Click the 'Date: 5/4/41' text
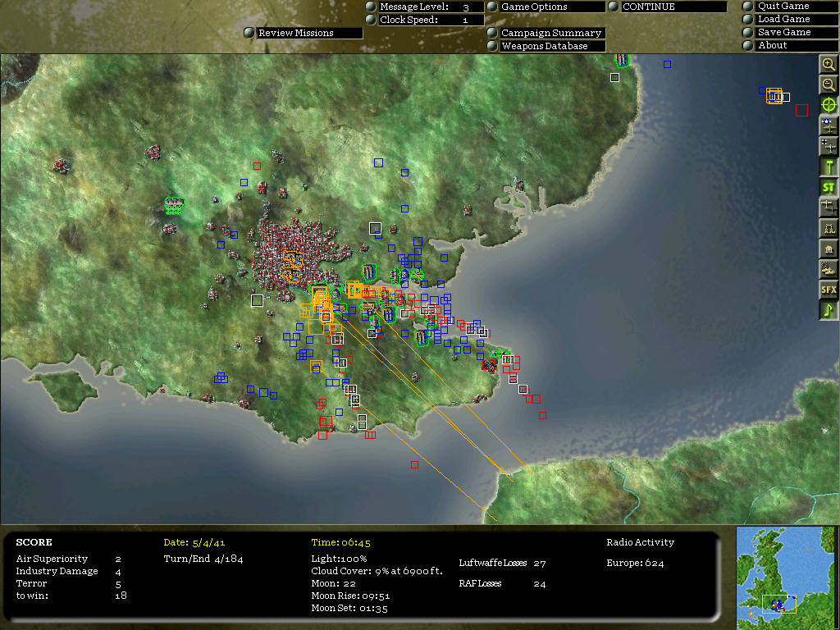 tap(194, 543)
